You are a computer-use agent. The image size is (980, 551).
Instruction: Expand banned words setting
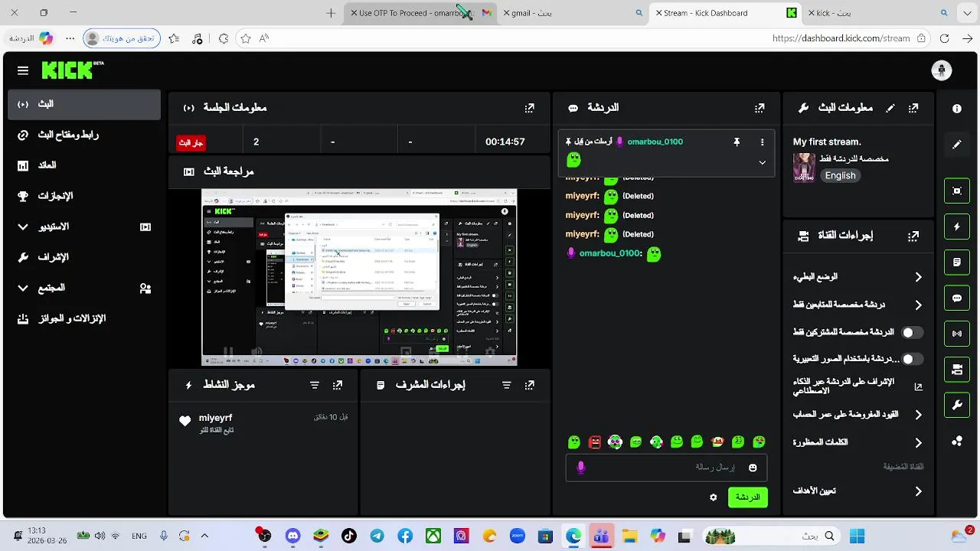[918, 442]
